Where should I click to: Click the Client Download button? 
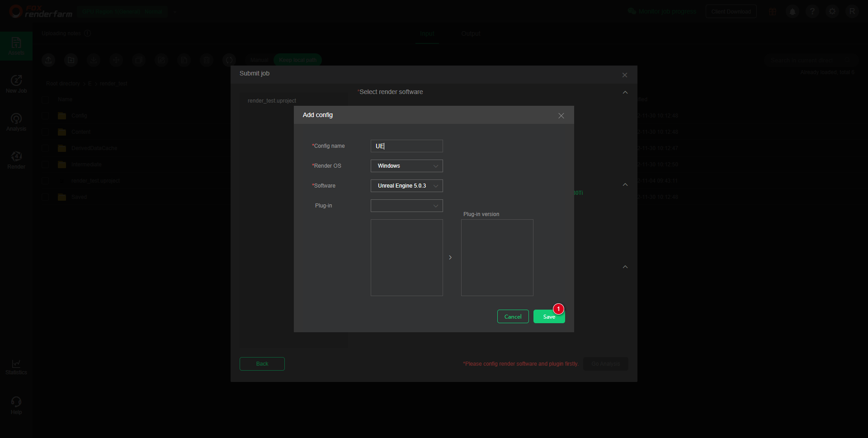tap(731, 12)
